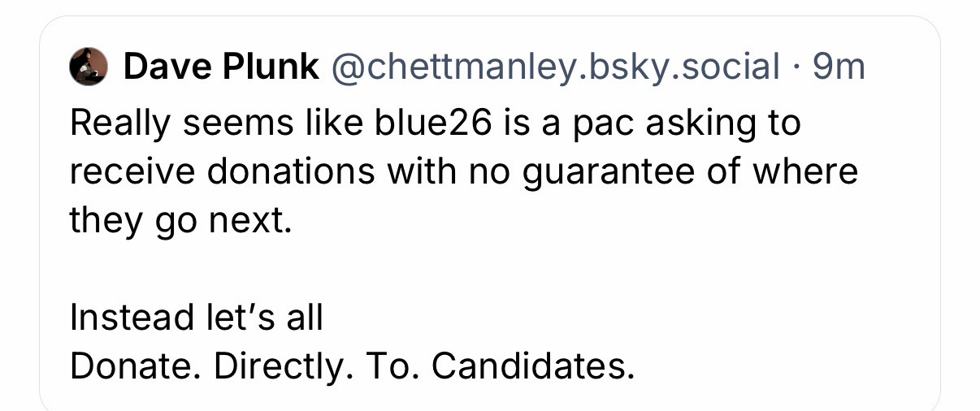Click the line "Instead let's all"
980x411 pixels.
pos(197,318)
